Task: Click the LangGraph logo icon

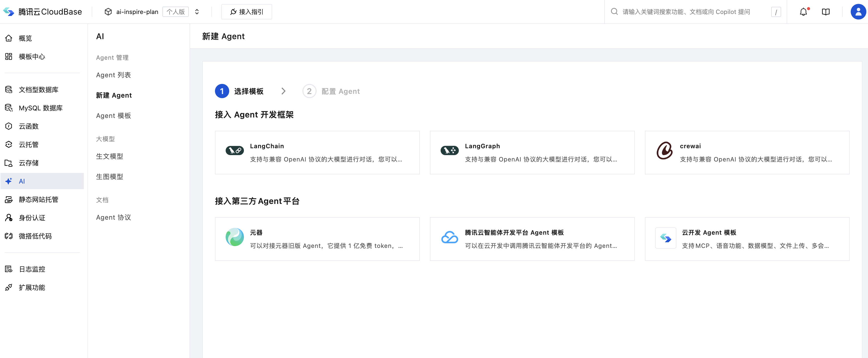Action: click(x=449, y=150)
